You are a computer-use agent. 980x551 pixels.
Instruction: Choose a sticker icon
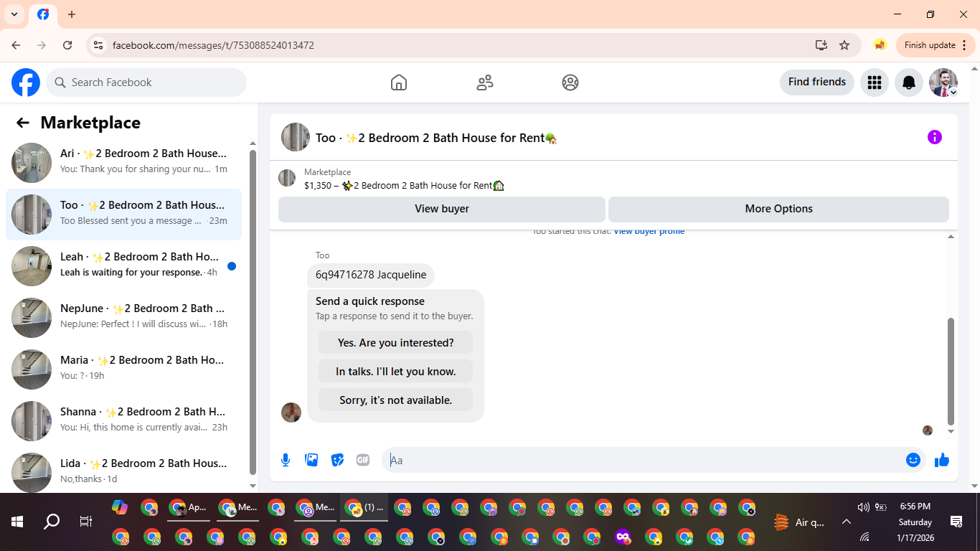[x=337, y=460]
